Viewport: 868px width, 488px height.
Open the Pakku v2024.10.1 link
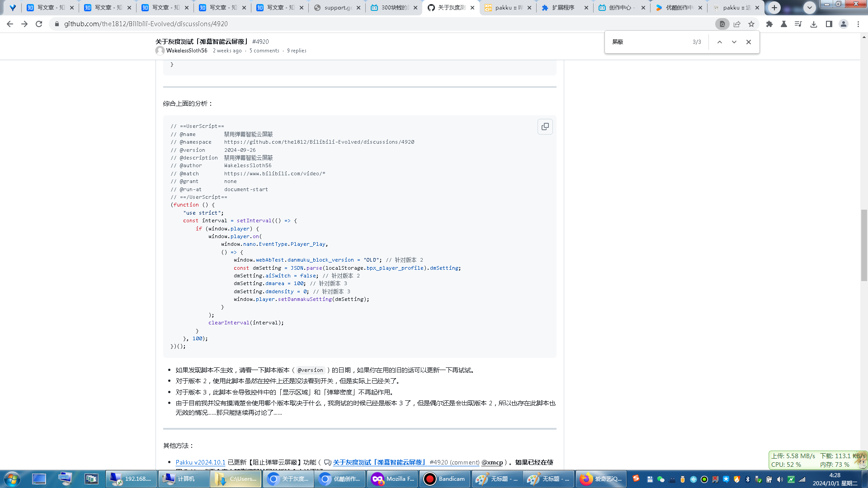[x=200, y=462]
